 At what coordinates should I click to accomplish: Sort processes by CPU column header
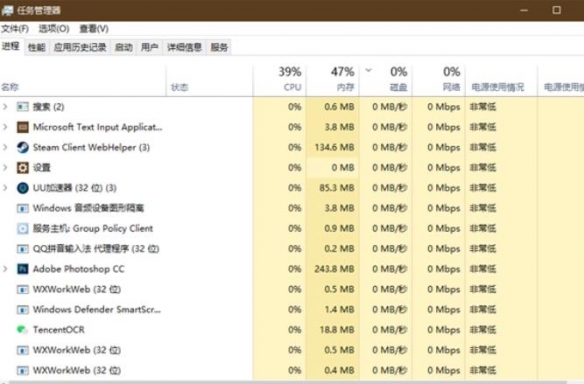(x=280, y=79)
